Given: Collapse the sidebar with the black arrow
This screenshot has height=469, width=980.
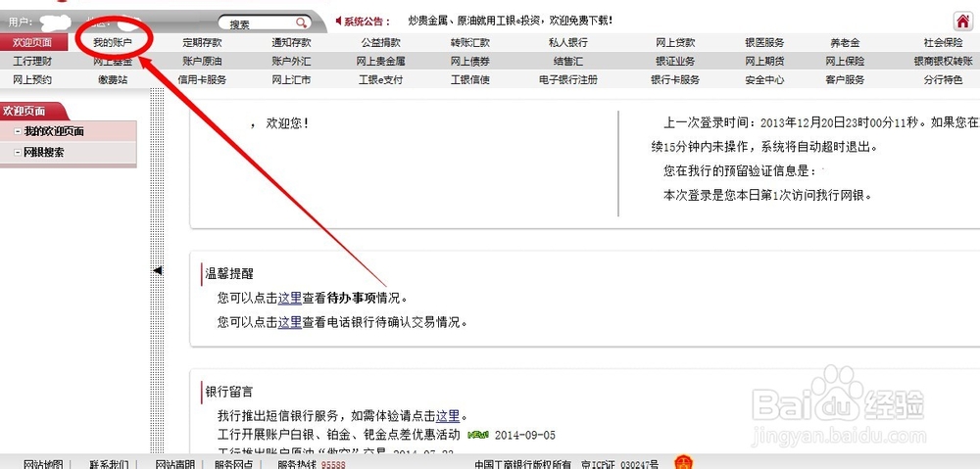Looking at the screenshot, I should tap(158, 270).
